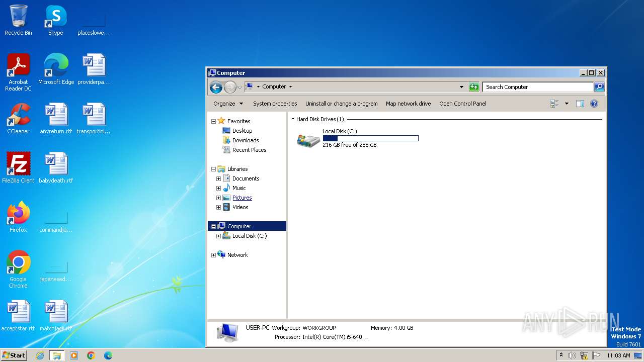Click System properties in the toolbar

tap(275, 104)
